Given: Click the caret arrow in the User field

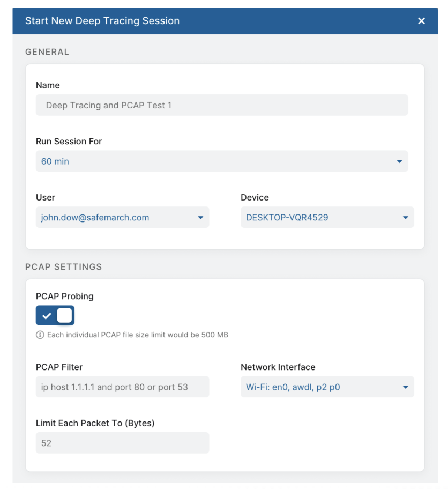Looking at the screenshot, I should point(200,218).
